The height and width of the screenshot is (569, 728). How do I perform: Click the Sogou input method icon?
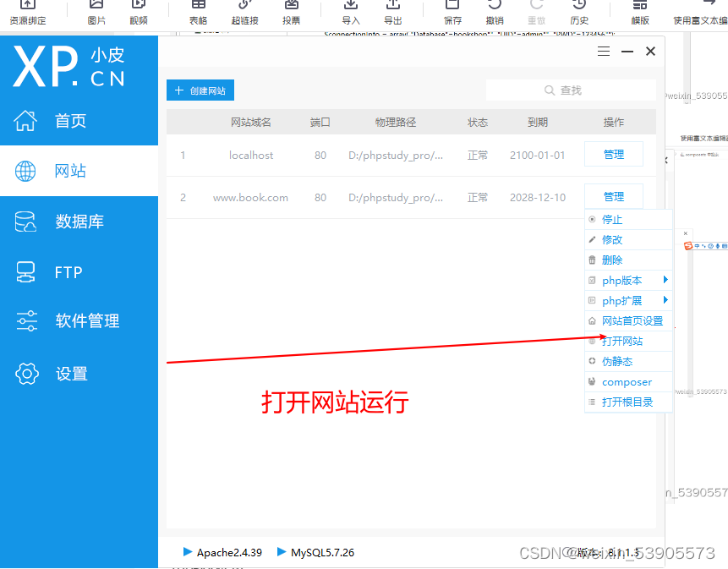point(688,245)
